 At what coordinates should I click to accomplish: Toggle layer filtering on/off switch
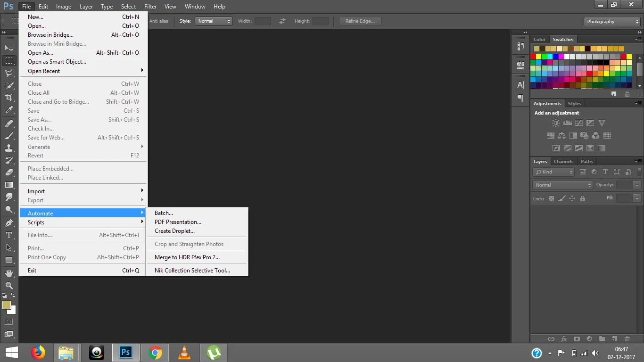[638, 172]
